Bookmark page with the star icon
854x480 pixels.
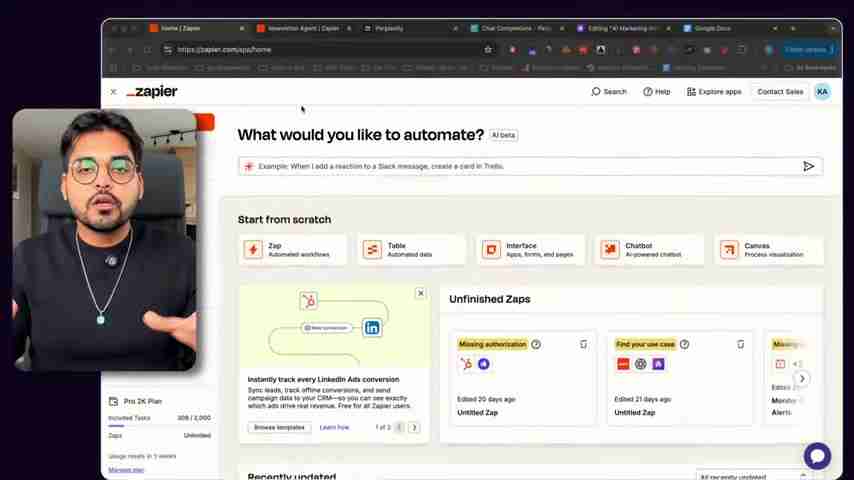(488, 50)
